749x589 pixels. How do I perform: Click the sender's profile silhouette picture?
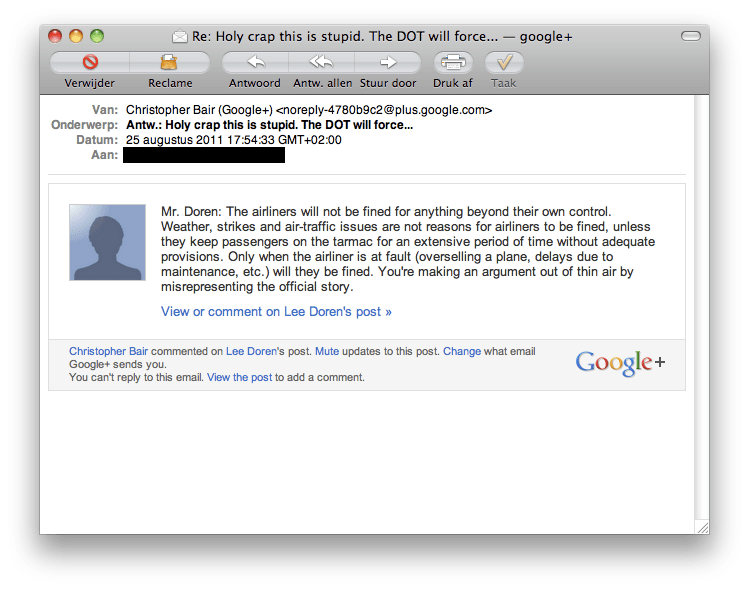107,242
